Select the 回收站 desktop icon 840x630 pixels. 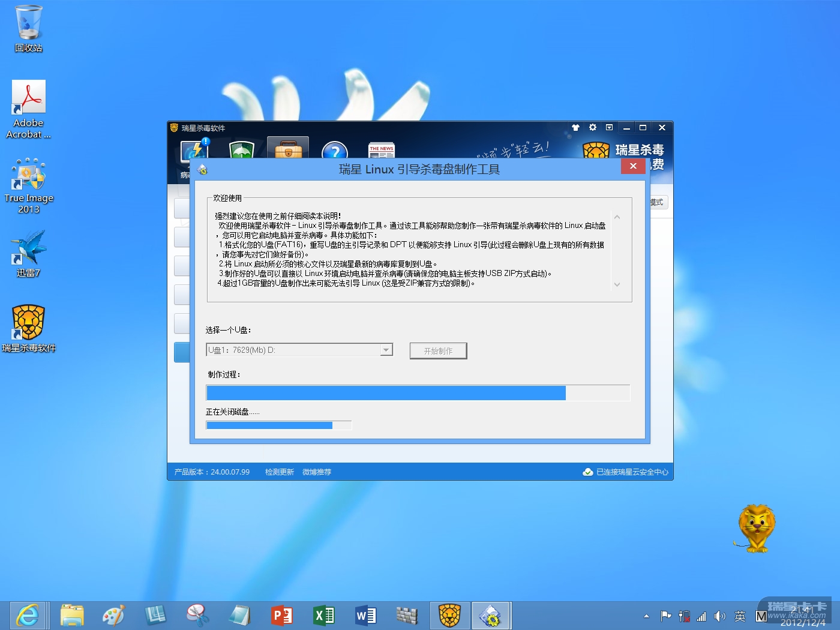pos(28,29)
